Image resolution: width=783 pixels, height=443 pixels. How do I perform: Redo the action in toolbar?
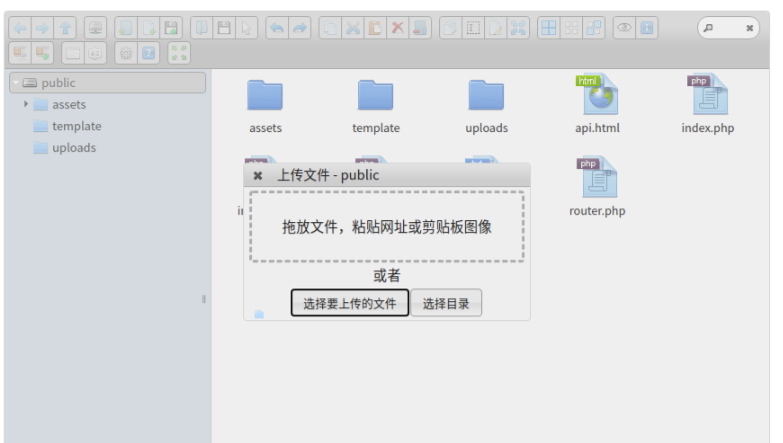pyautogui.click(x=300, y=28)
